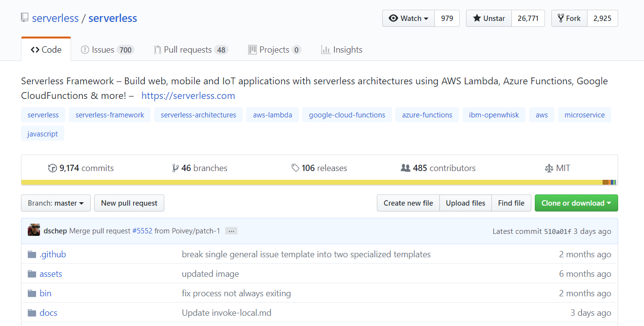Open pull request #5552 link

pyautogui.click(x=142, y=231)
